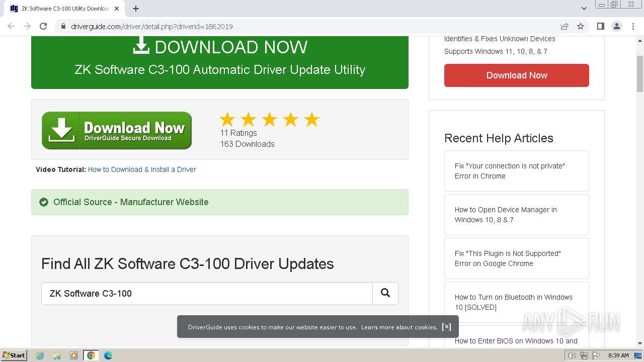Image resolution: width=644 pixels, height=362 pixels.
Task: Launch Internet Explorer from the taskbar
Action: [x=40, y=355]
